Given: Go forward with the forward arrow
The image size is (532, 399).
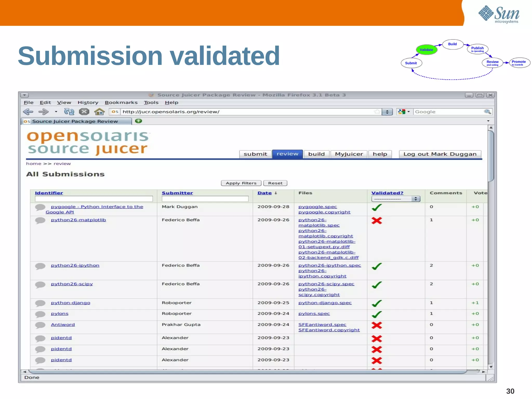Looking at the screenshot, I should (43, 112).
